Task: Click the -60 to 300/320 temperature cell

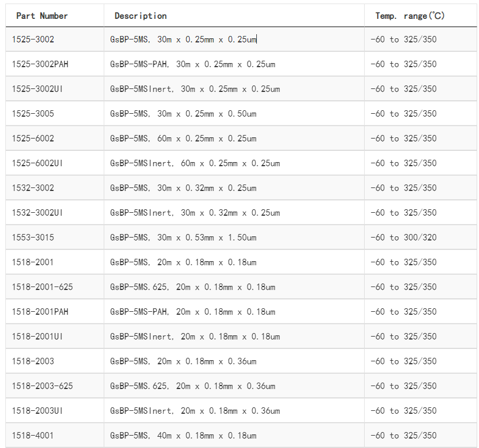Action: [x=404, y=238]
